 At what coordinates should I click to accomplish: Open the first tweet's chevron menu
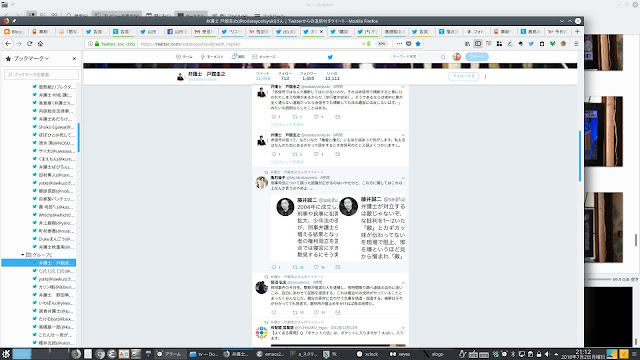pyautogui.click(x=403, y=87)
